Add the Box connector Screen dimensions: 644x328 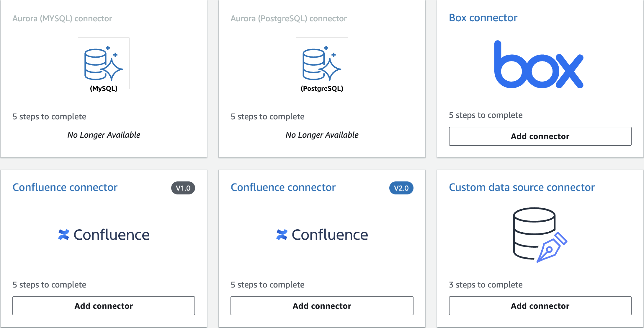click(x=540, y=136)
